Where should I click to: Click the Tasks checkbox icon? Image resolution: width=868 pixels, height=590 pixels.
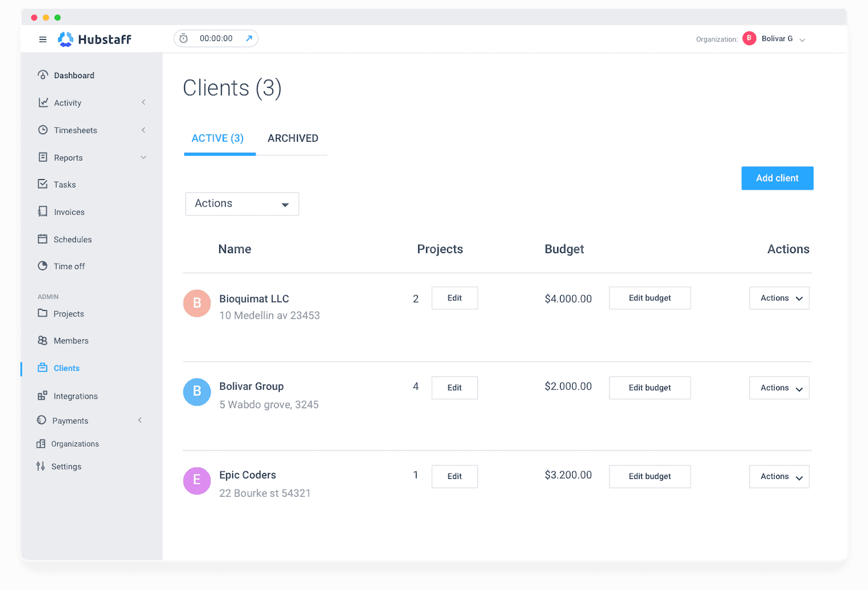pyautogui.click(x=43, y=184)
